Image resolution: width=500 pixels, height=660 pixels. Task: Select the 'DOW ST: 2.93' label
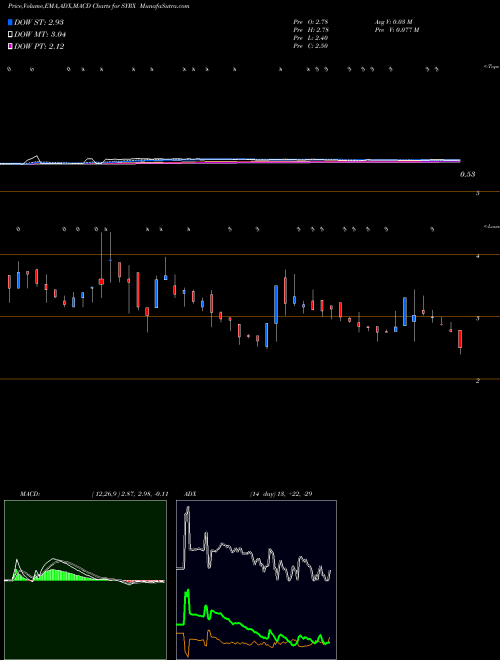[39, 22]
